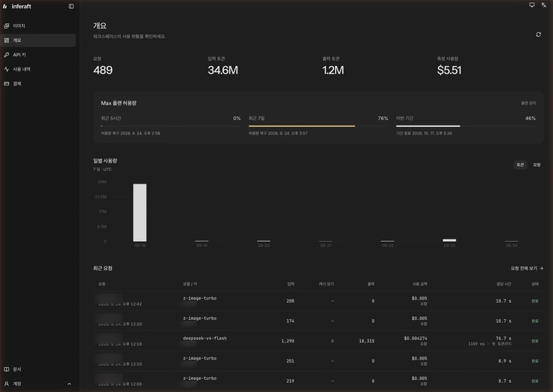
Task: Click the 489 requests value
Action: [x=103, y=70]
